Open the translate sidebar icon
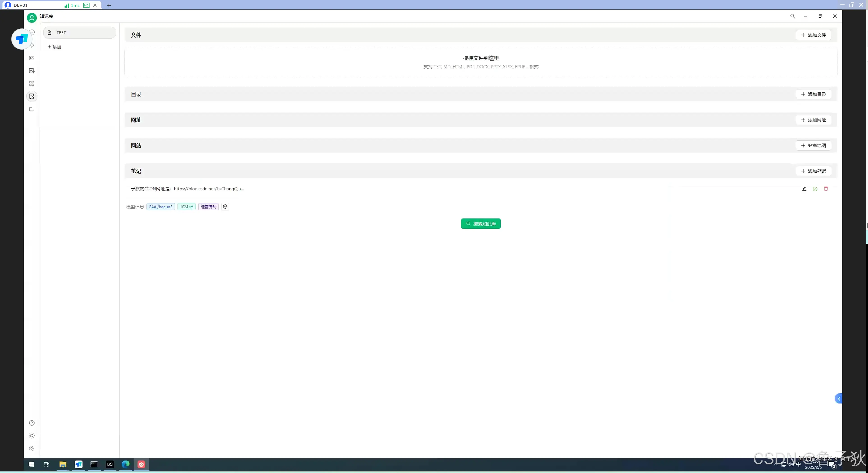The width and height of the screenshot is (868, 473). pos(32,71)
